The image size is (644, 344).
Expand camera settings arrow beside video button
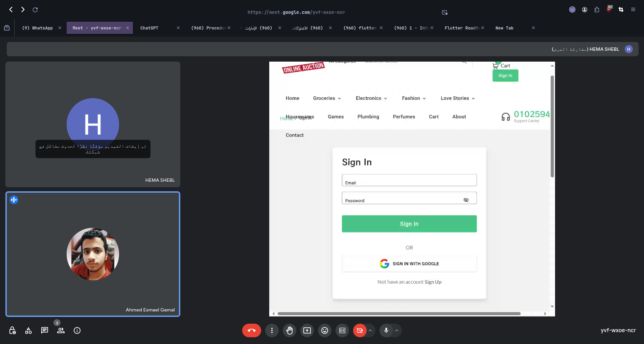[x=370, y=330]
